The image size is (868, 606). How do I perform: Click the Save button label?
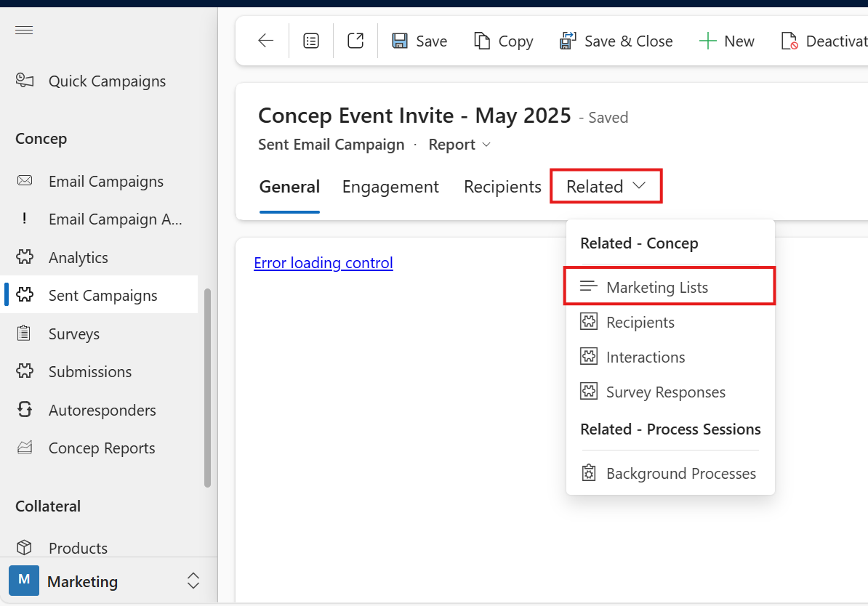(x=431, y=41)
